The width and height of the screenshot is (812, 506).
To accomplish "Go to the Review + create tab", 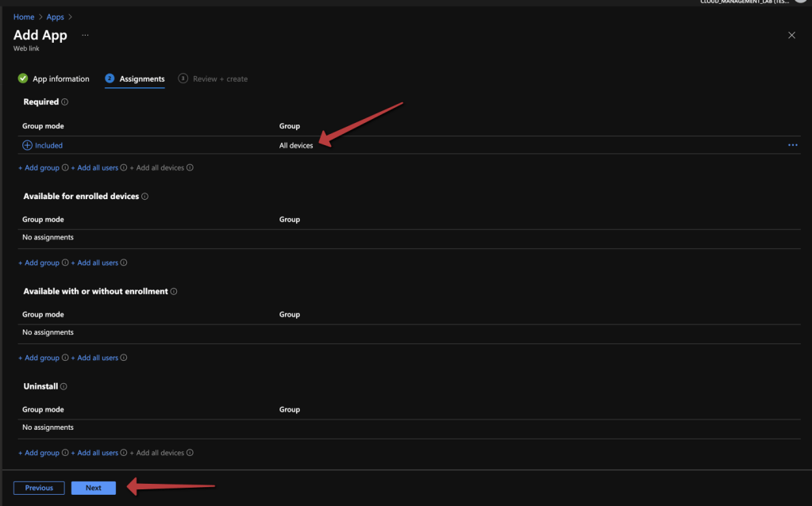I will (x=220, y=79).
